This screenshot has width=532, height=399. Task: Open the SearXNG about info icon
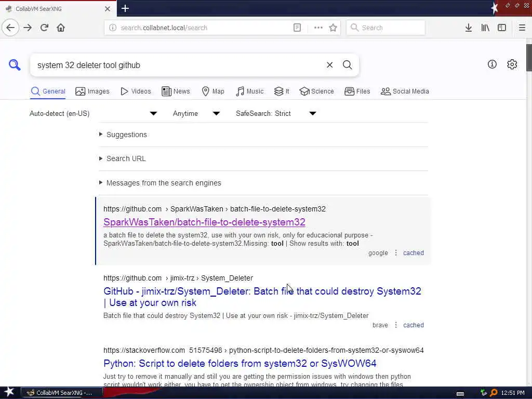pos(492,64)
